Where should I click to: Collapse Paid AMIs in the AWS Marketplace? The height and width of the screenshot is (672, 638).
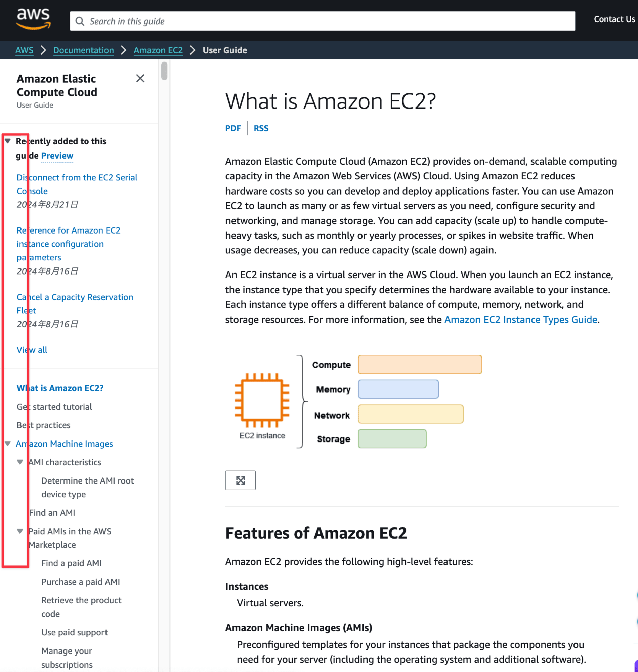coord(20,531)
